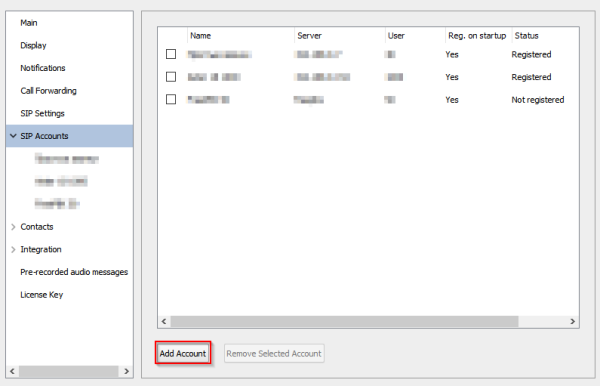Click the Remove Selected Account button
The height and width of the screenshot is (386, 600).
click(274, 353)
